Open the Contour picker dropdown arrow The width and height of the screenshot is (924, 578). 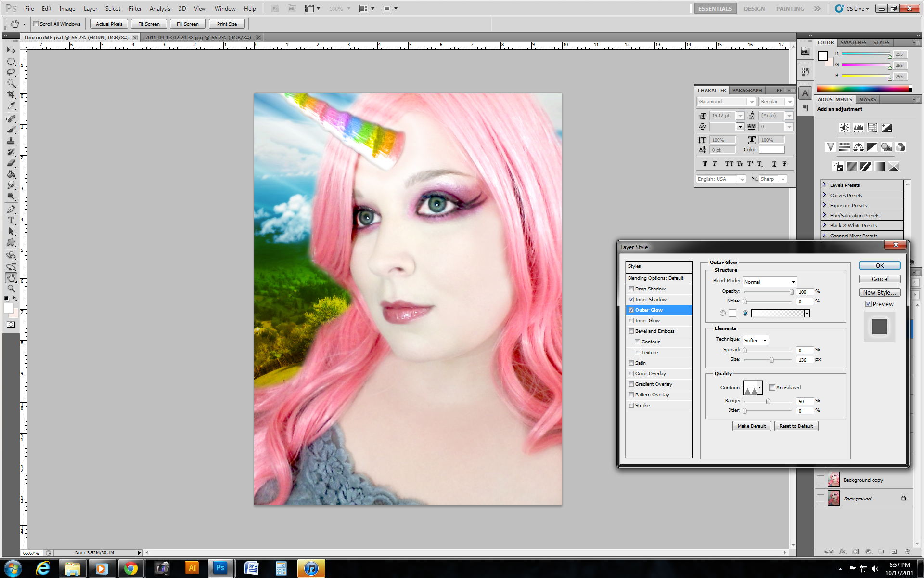[760, 387]
